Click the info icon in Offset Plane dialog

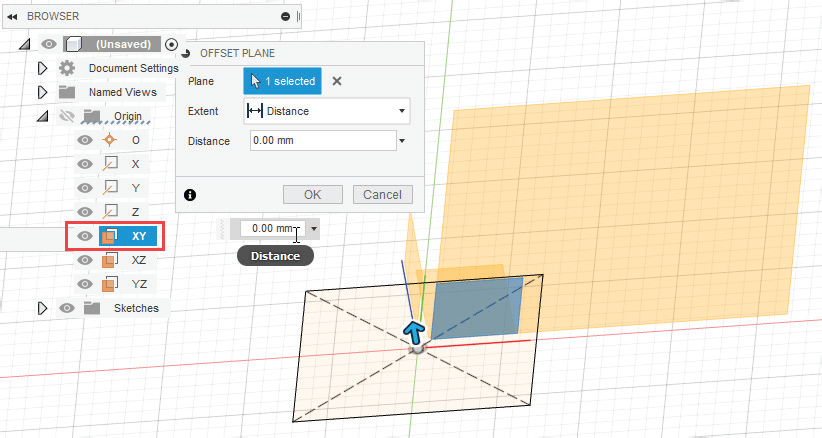pos(190,195)
